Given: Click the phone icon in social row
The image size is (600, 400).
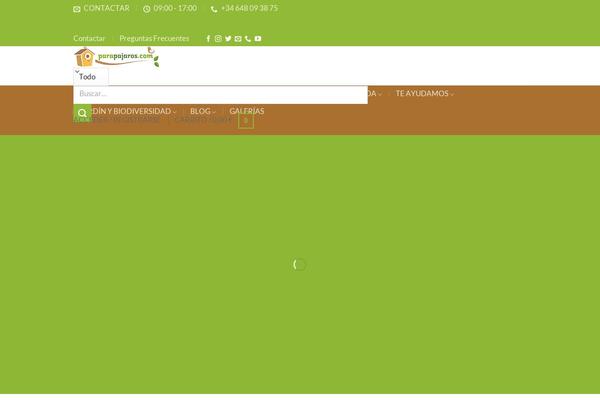Looking at the screenshot, I should click(x=248, y=38).
